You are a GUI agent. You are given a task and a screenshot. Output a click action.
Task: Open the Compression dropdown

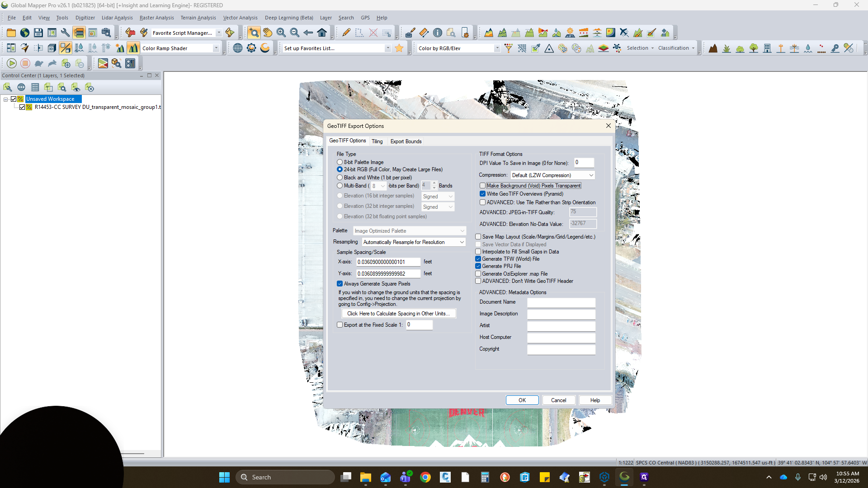[552, 175]
